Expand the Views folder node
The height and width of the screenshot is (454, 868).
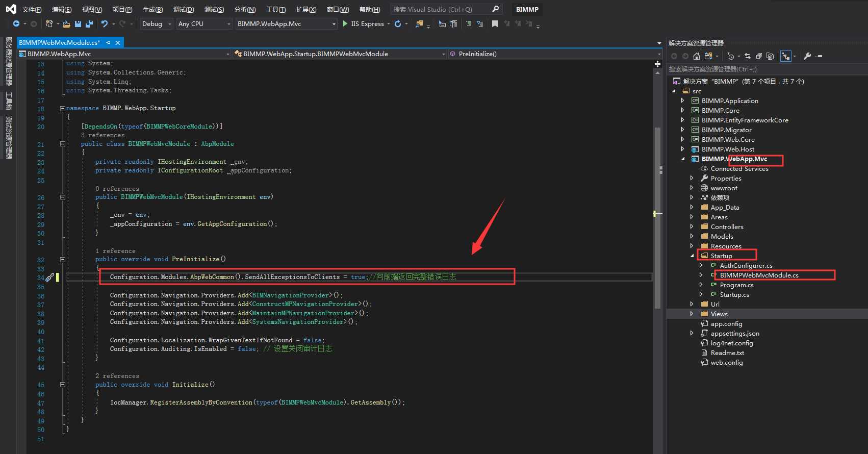692,314
